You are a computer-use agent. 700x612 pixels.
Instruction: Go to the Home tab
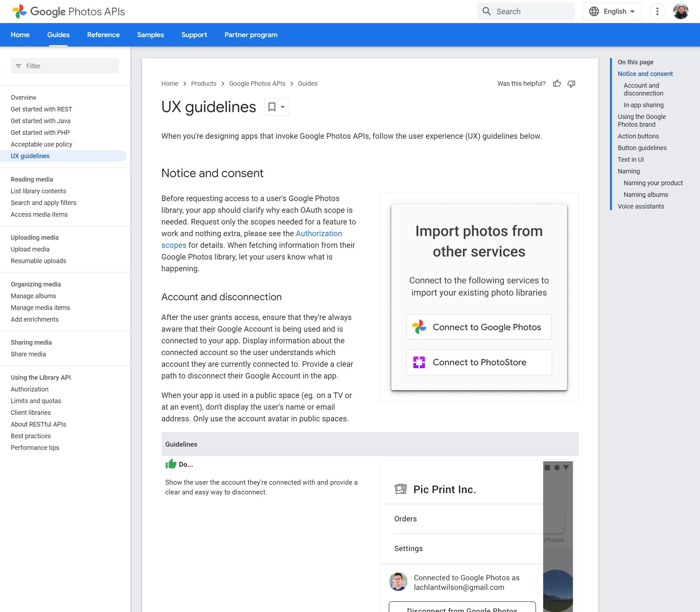point(20,35)
